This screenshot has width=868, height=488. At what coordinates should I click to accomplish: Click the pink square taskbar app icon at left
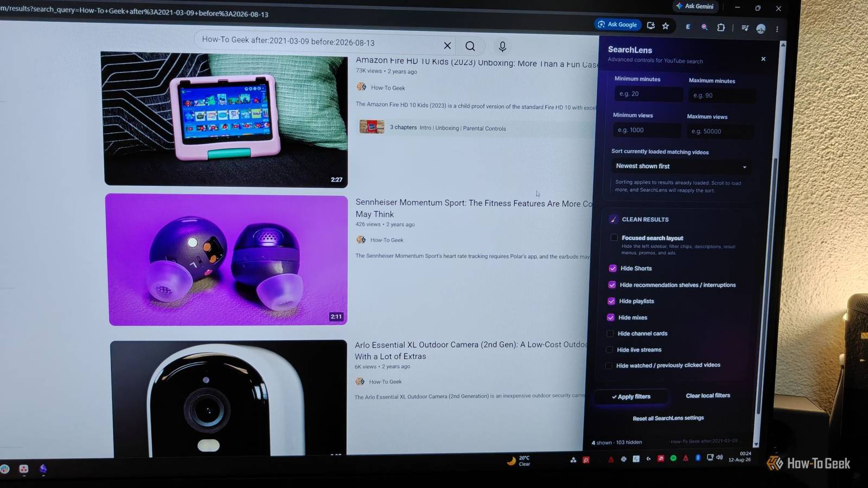[x=24, y=469]
